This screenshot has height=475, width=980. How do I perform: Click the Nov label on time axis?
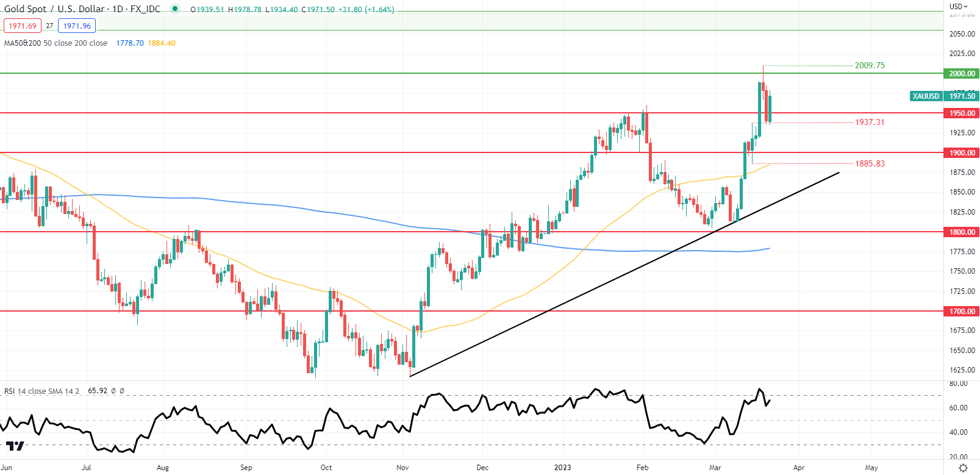(x=402, y=468)
